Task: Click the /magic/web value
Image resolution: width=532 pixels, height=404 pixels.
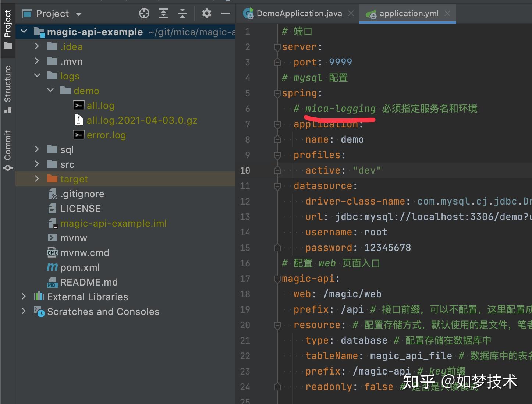Action: coord(352,294)
